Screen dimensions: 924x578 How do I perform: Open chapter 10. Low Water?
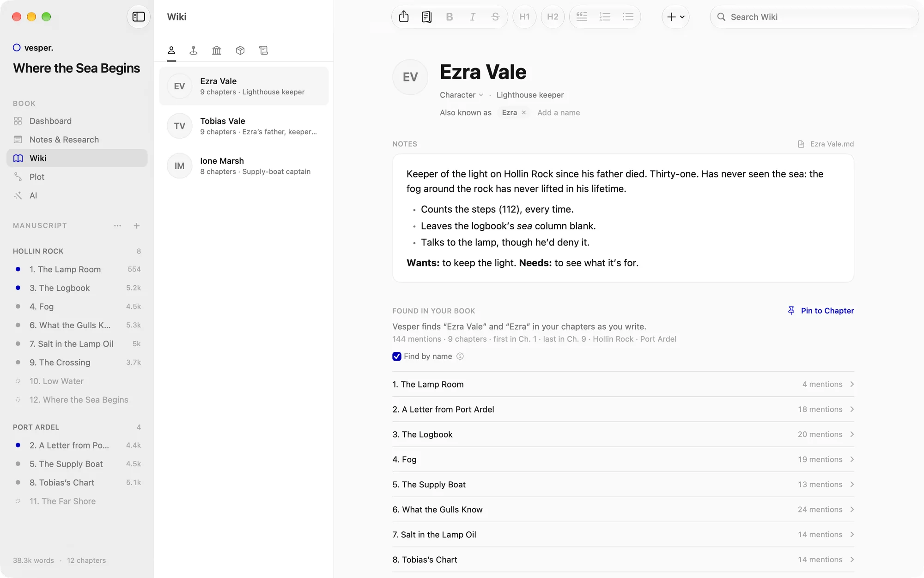77,381
